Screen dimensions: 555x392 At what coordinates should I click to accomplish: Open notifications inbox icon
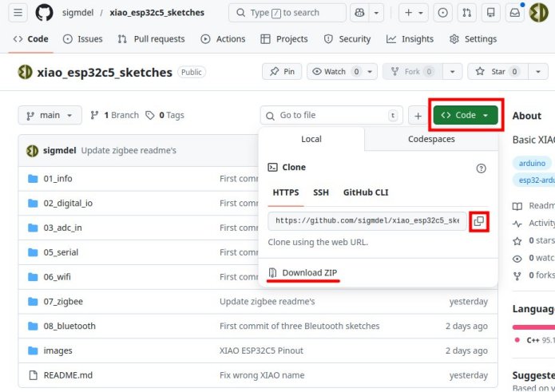click(x=514, y=13)
